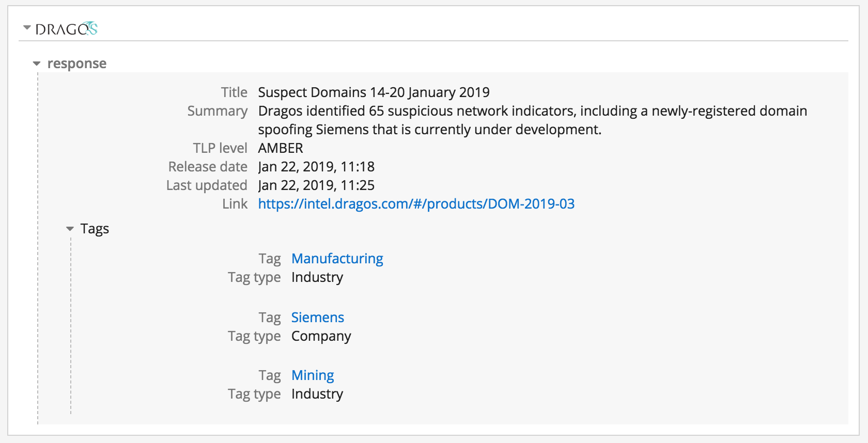
Task: Click the Summary field label
Action: click(217, 111)
